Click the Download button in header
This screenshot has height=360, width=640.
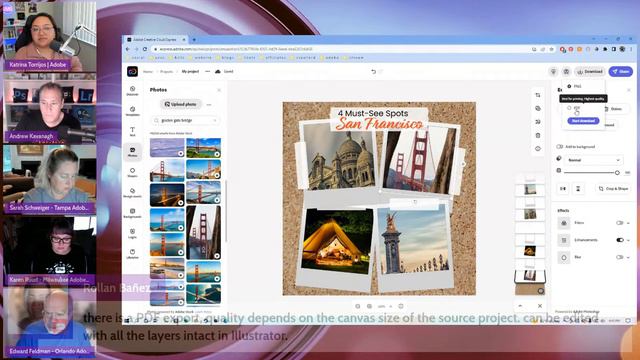[x=590, y=71]
